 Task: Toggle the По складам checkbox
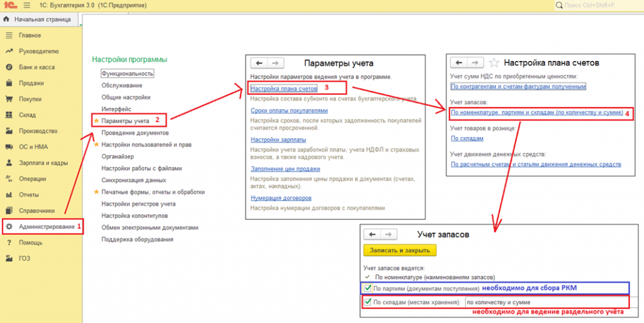tap(368, 302)
